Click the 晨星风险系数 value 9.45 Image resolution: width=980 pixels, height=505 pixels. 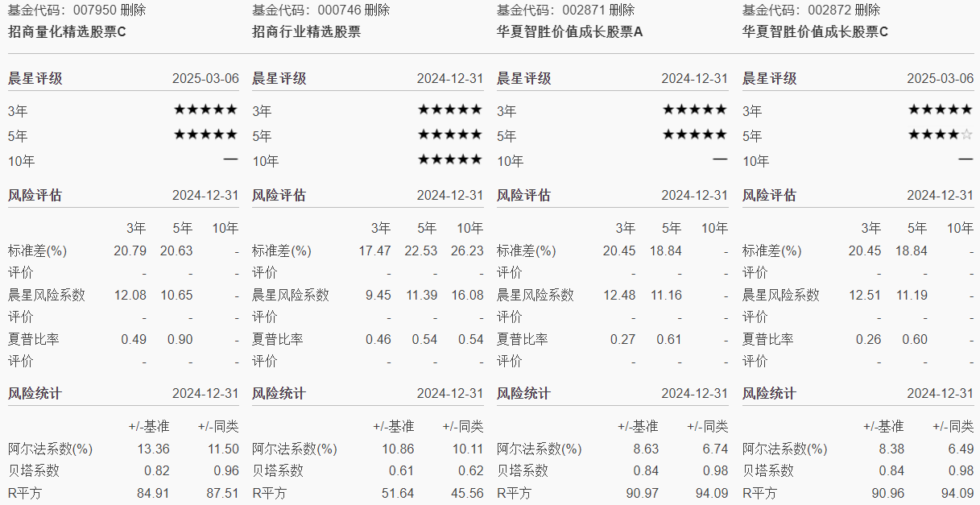[x=378, y=296]
